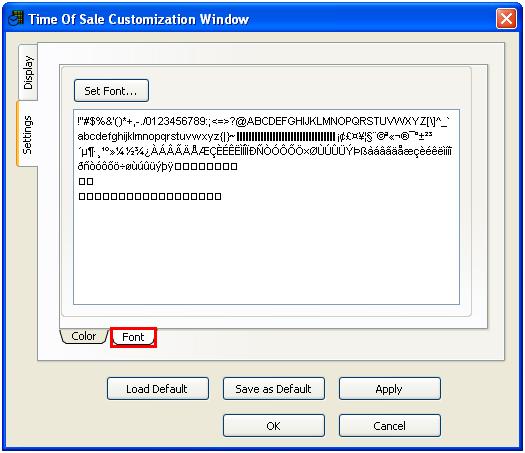This screenshot has height=453, width=525.
Task: Select the highlighted Font sub-tab
Action: coord(133,337)
